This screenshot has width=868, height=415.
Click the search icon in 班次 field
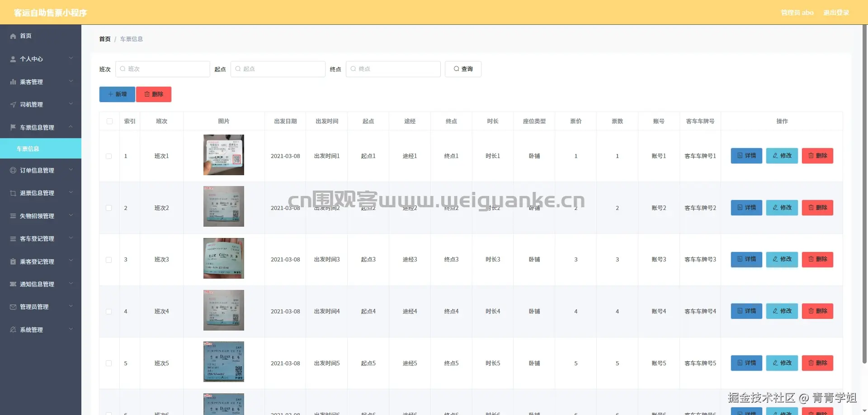[123, 69]
